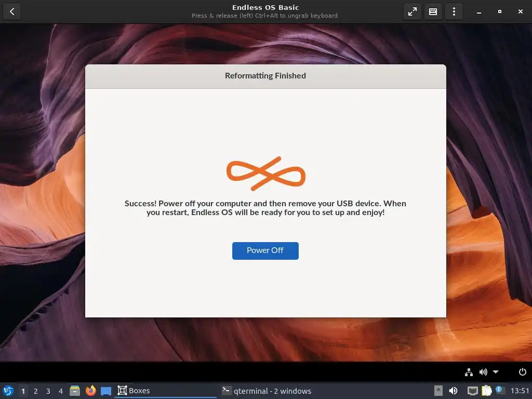Maximize the Boxes window
This screenshot has height=399, width=532.
499,11
